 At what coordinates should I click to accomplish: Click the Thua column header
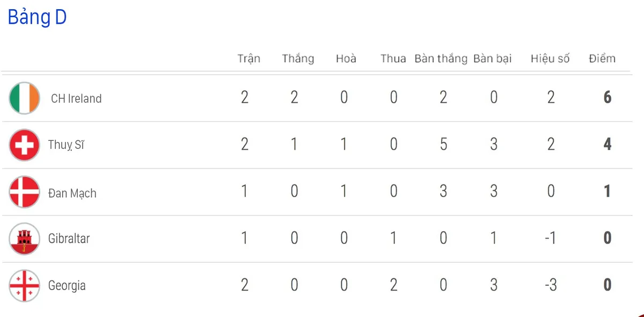click(393, 59)
